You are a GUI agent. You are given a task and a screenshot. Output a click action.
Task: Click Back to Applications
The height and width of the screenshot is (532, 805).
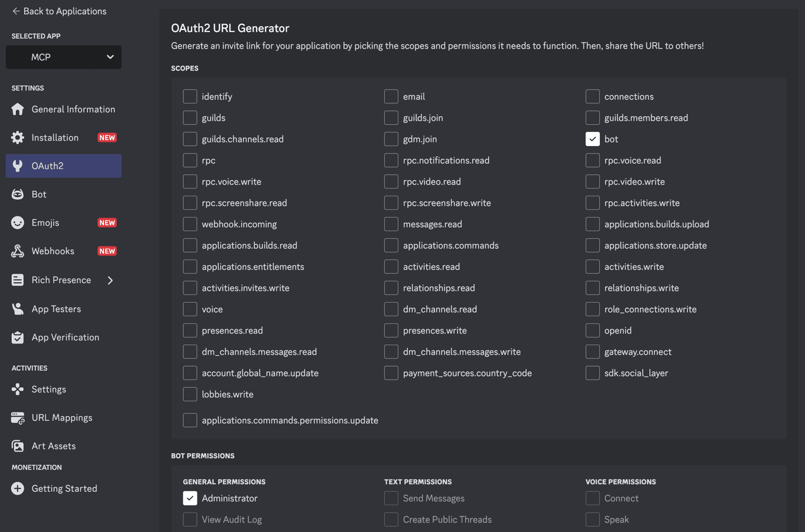(x=59, y=11)
